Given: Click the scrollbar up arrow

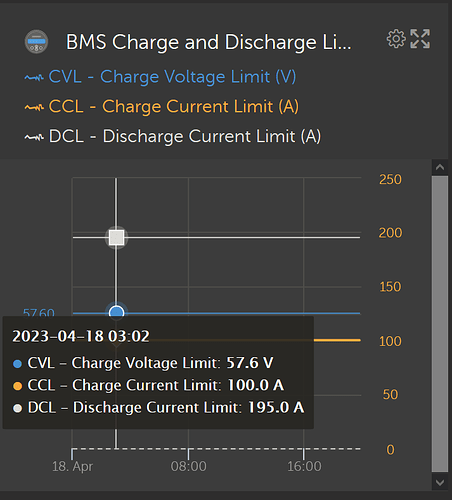Looking at the screenshot, I should pos(440,167).
